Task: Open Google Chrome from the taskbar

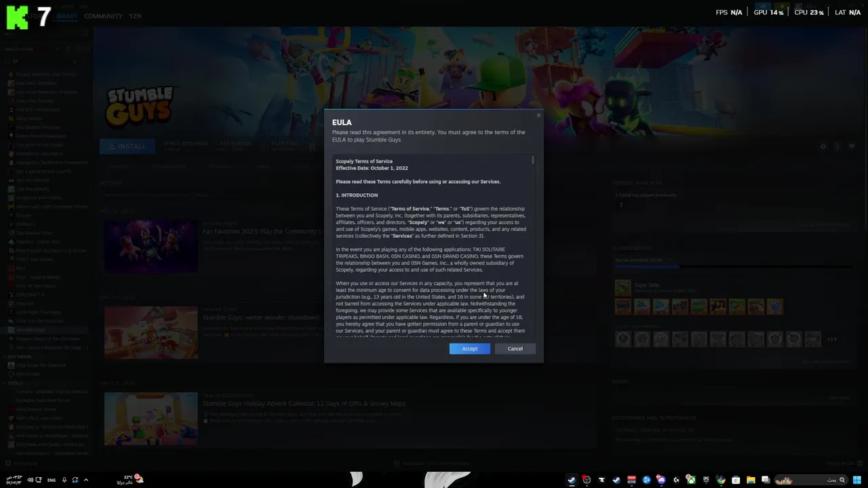Action: tap(721, 480)
